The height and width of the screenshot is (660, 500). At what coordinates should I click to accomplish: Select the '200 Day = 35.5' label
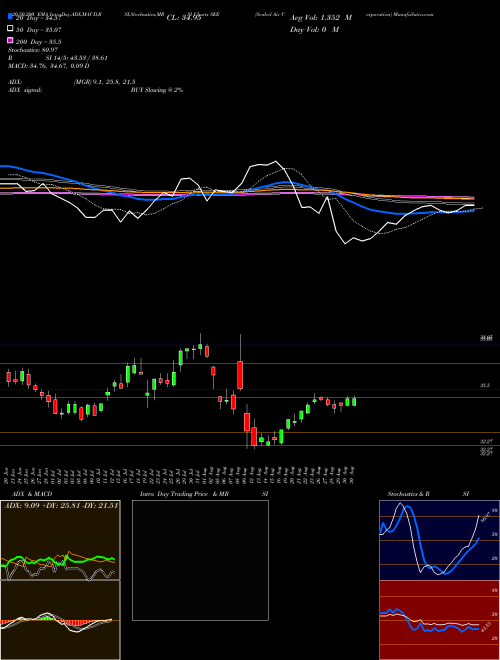coord(39,41)
